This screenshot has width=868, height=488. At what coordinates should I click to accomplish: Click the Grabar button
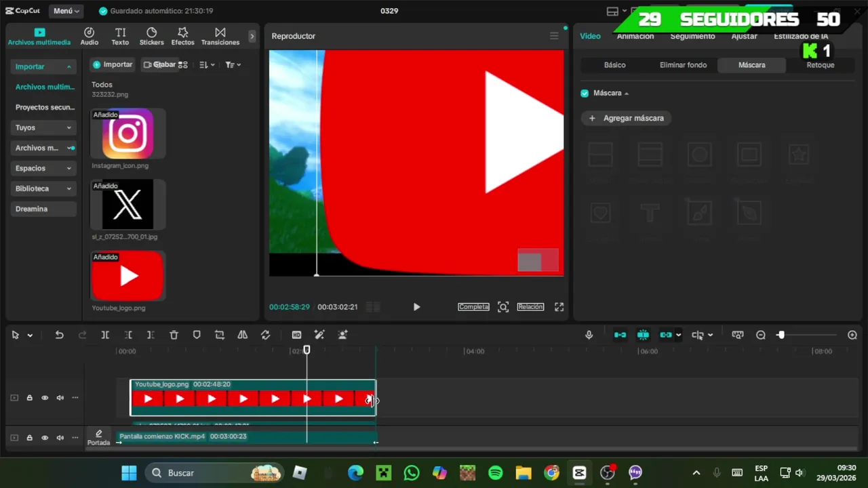pyautogui.click(x=160, y=64)
